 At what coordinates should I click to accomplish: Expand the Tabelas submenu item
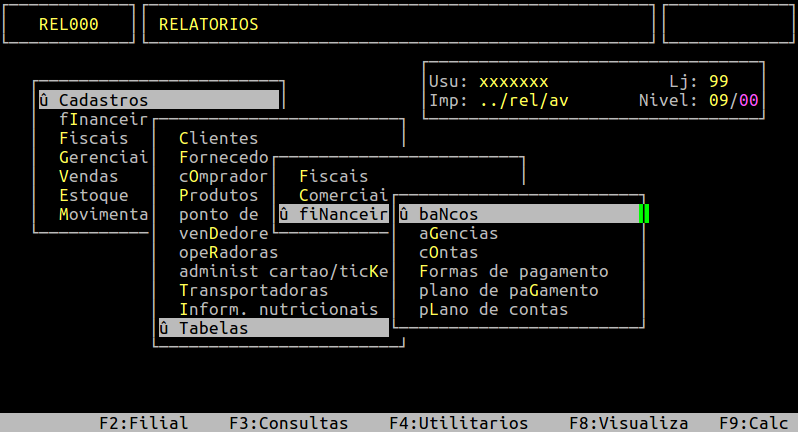point(273,328)
